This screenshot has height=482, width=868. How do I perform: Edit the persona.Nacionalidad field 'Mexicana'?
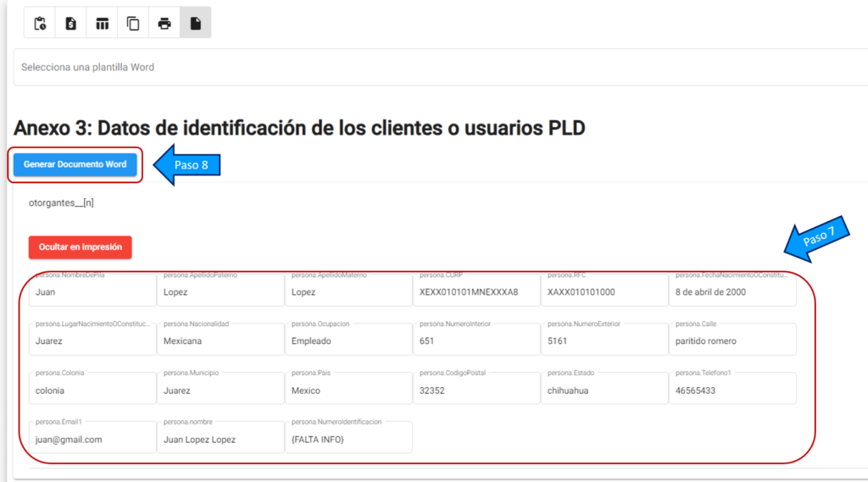(220, 339)
